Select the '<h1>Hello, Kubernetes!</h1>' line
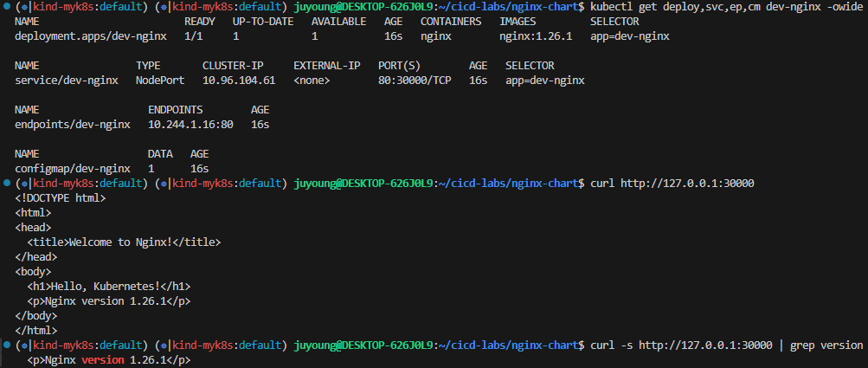Image resolution: width=868 pixels, height=368 pixels. pos(109,287)
